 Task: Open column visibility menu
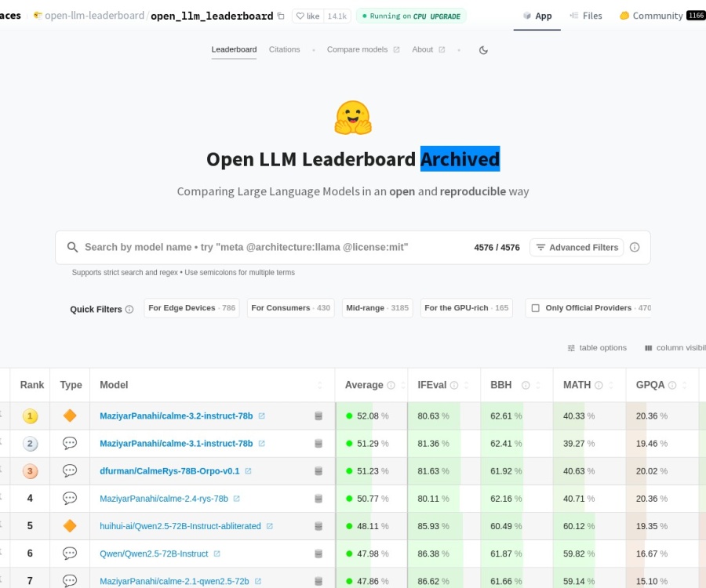point(675,348)
